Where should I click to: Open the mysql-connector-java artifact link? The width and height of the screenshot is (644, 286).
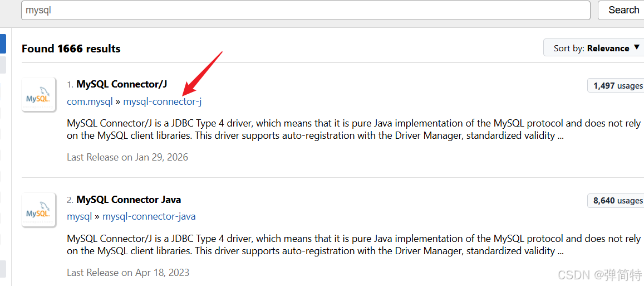click(149, 216)
